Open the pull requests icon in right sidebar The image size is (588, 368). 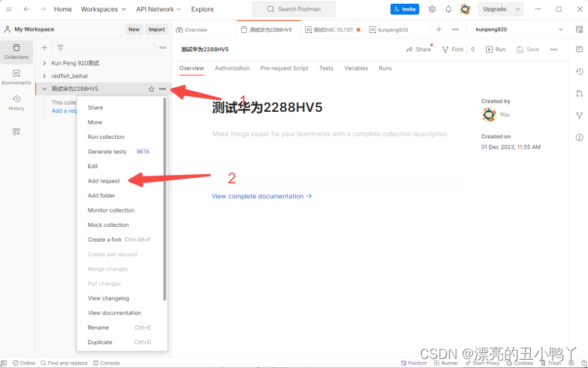pos(580,93)
